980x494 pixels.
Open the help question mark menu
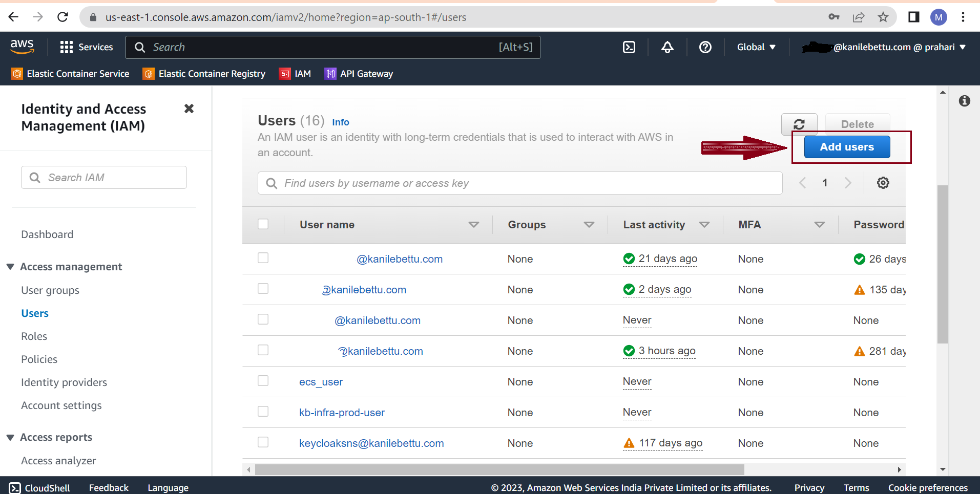pyautogui.click(x=705, y=47)
